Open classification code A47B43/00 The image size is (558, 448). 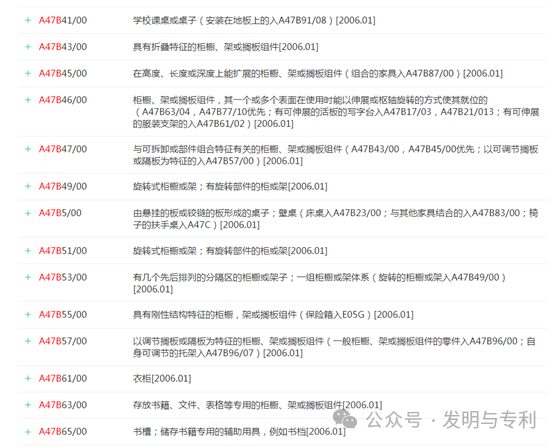point(63,47)
